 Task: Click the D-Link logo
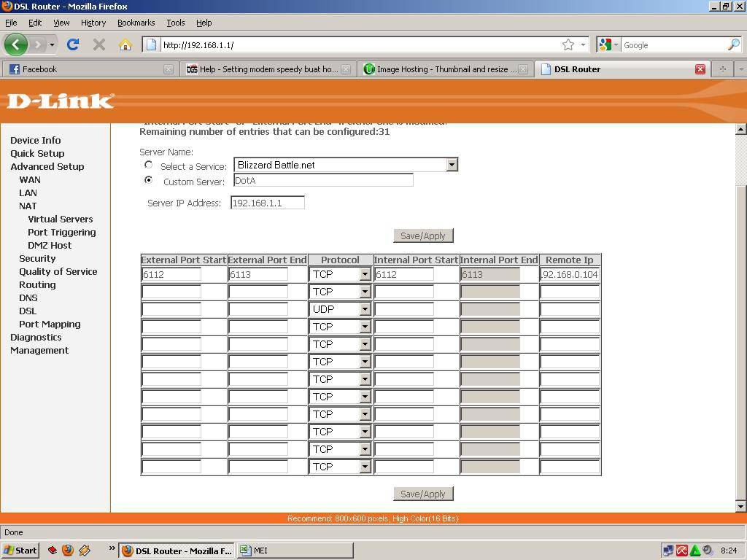point(61,101)
